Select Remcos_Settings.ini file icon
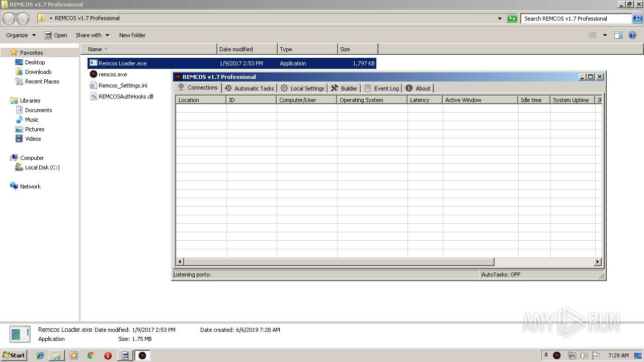The width and height of the screenshot is (644, 362). point(93,85)
